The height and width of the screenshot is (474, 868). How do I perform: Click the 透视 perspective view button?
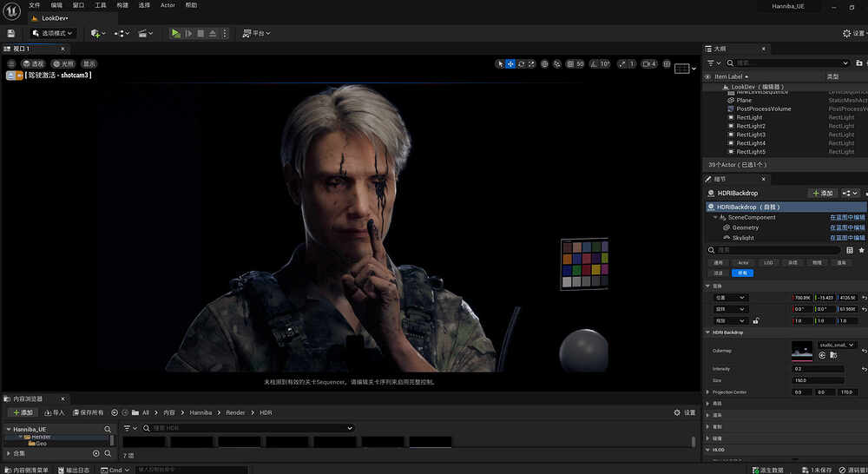point(34,63)
